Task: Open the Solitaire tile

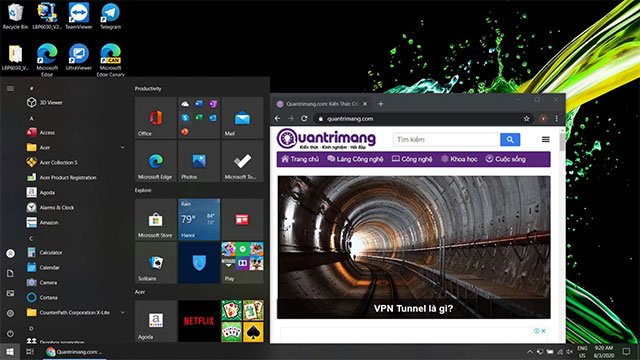Action: pos(156,263)
